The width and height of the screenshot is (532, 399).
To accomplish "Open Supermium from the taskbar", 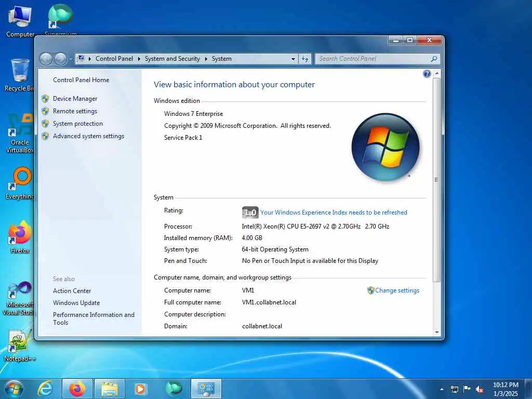I will 174,389.
